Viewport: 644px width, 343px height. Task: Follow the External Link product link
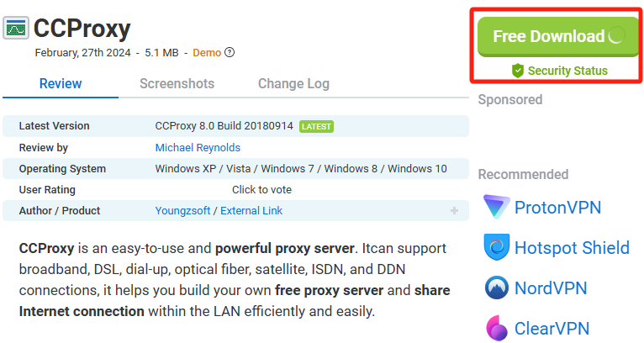[251, 211]
